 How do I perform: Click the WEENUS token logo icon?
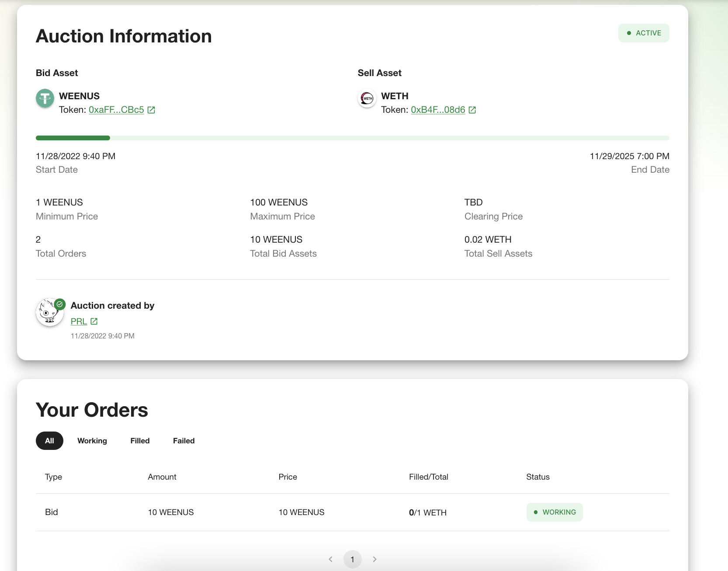click(45, 98)
